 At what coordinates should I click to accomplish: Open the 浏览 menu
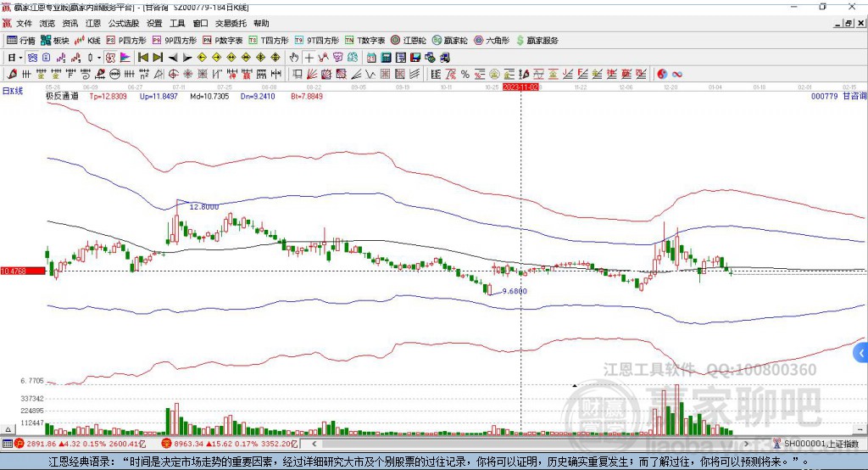[x=47, y=23]
